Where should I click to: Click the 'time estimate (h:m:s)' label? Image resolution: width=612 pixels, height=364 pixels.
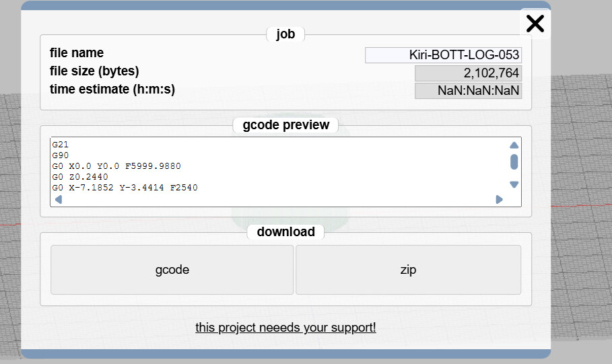(112, 89)
